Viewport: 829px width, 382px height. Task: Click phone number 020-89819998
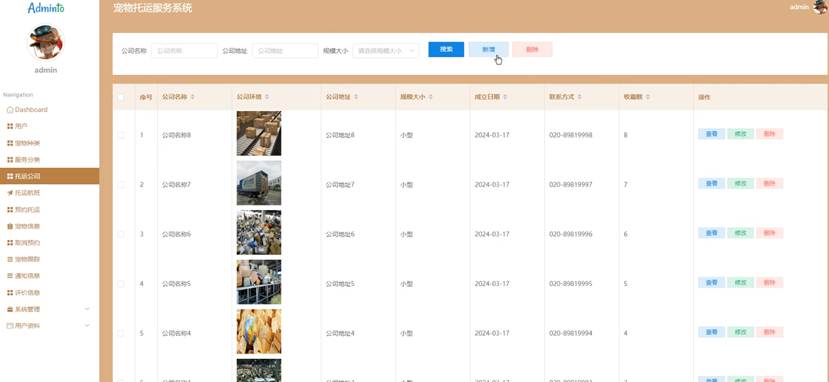[570, 135]
